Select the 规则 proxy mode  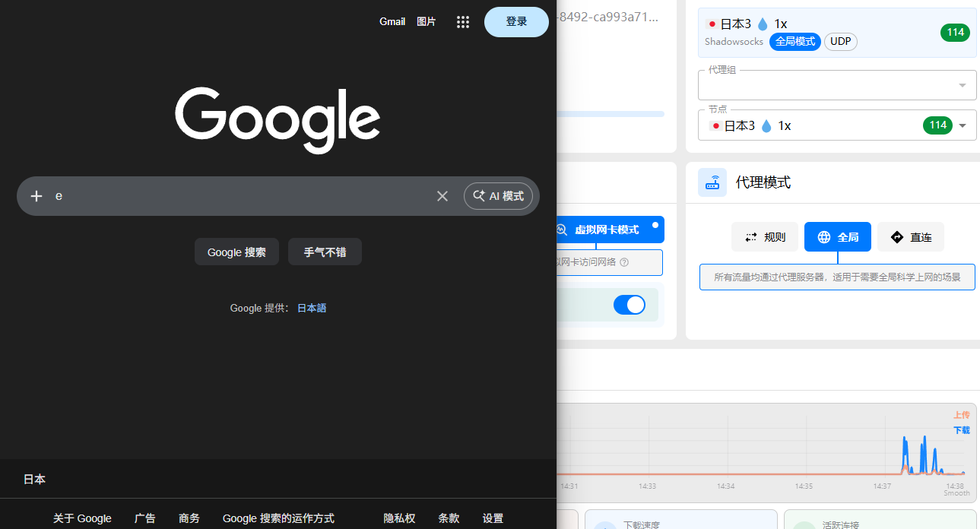click(x=764, y=237)
